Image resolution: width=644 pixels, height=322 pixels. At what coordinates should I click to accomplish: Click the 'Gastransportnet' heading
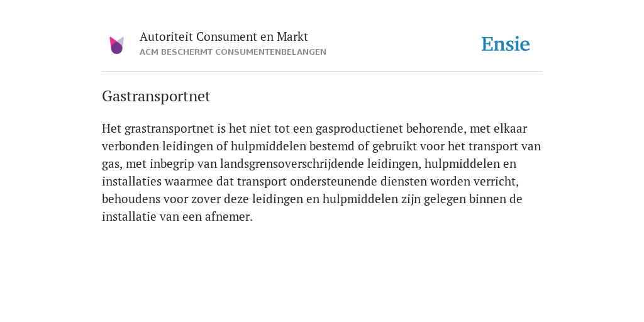click(x=156, y=96)
